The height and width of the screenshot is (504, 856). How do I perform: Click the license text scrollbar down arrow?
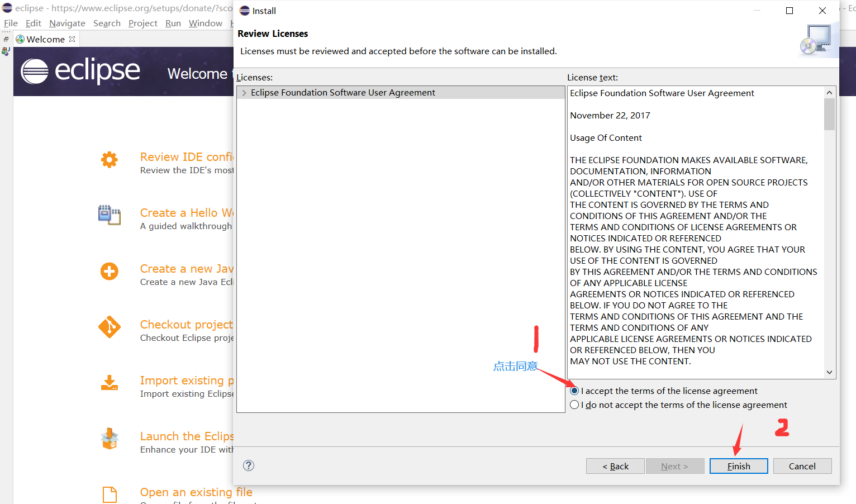click(x=829, y=372)
